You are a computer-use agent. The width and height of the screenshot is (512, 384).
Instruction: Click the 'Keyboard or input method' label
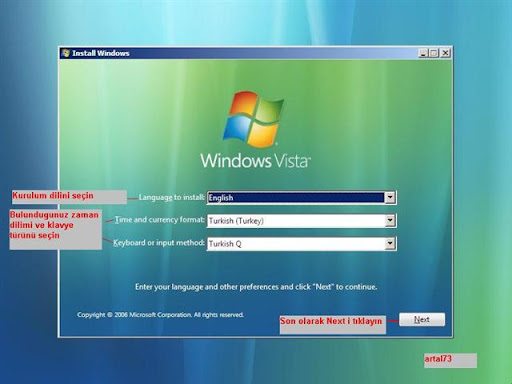159,243
